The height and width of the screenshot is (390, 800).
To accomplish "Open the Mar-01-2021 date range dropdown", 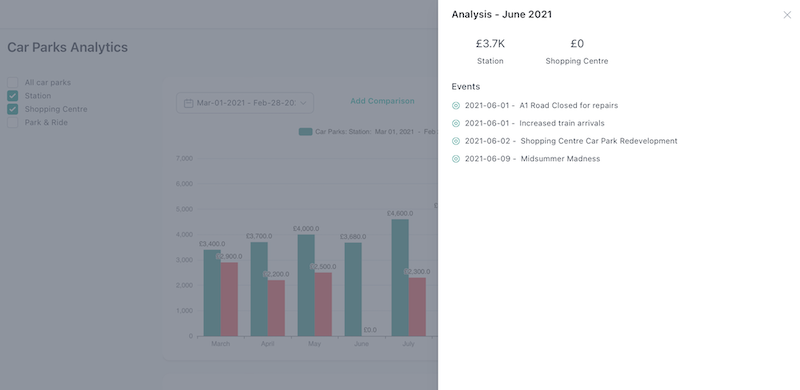I will [x=245, y=103].
